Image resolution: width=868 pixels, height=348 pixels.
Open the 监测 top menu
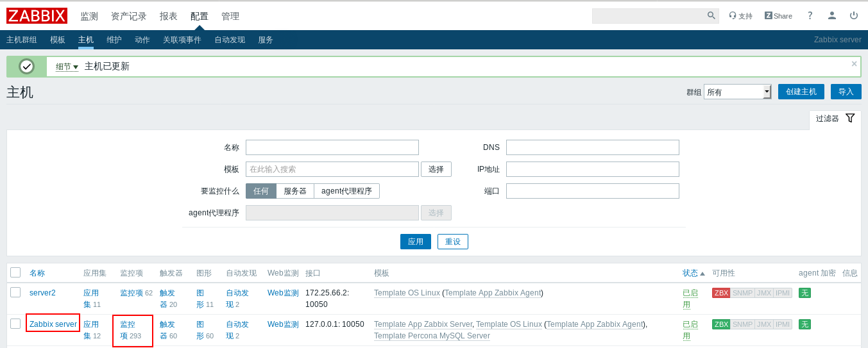tap(89, 16)
